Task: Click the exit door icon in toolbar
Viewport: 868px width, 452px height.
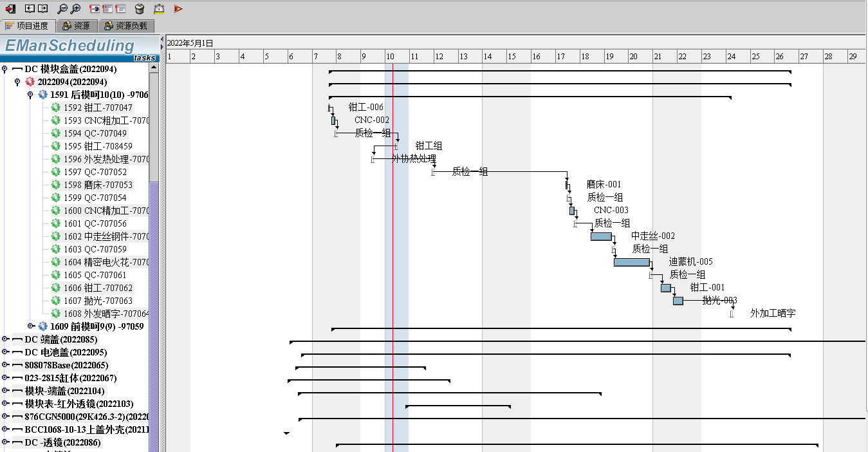Action: (x=10, y=9)
